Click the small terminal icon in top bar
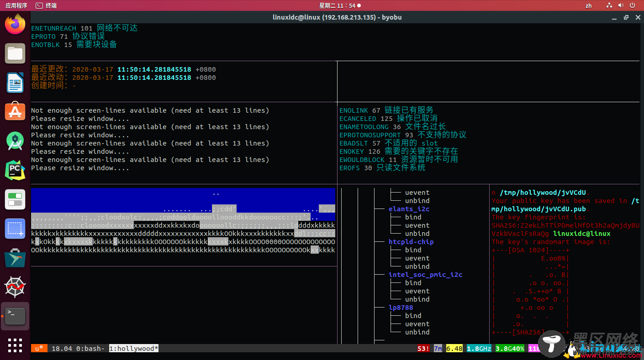 click(39, 5)
